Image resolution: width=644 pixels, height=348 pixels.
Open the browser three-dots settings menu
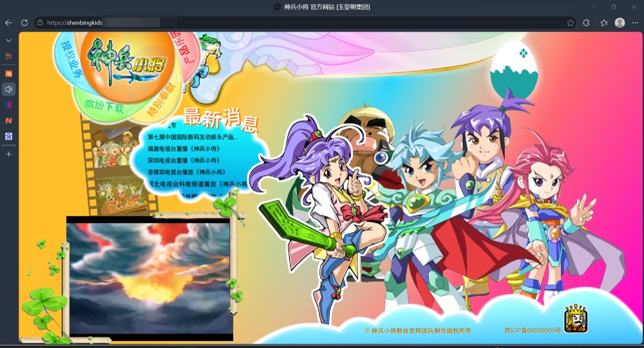point(635,23)
